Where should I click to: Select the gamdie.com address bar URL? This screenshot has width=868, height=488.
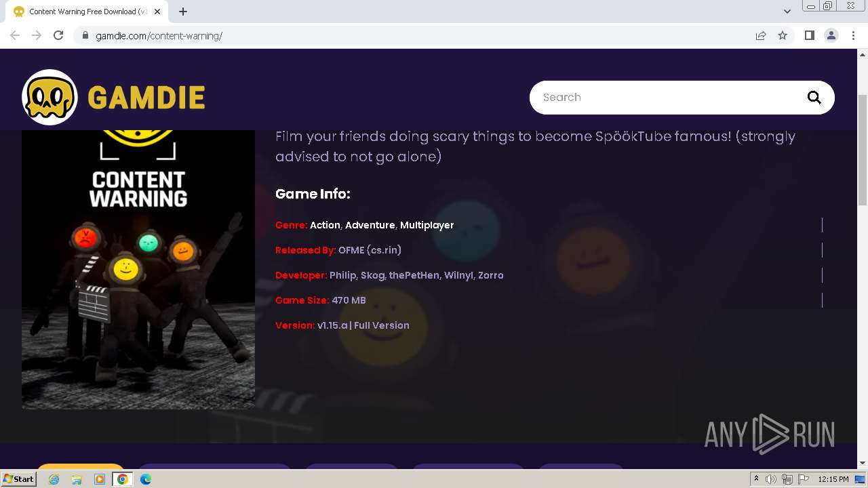click(159, 36)
